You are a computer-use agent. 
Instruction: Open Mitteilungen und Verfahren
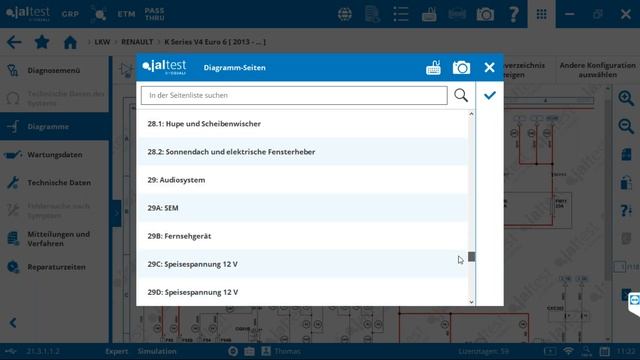[54, 239]
